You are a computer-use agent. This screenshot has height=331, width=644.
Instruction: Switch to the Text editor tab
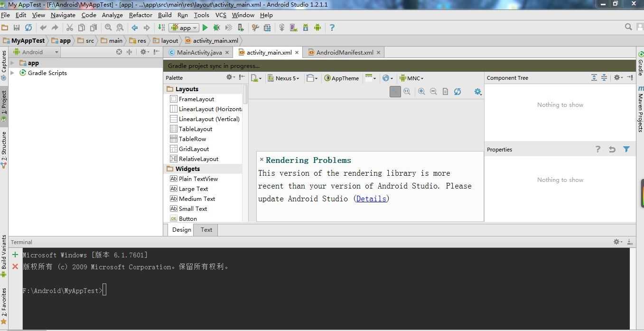tap(206, 230)
